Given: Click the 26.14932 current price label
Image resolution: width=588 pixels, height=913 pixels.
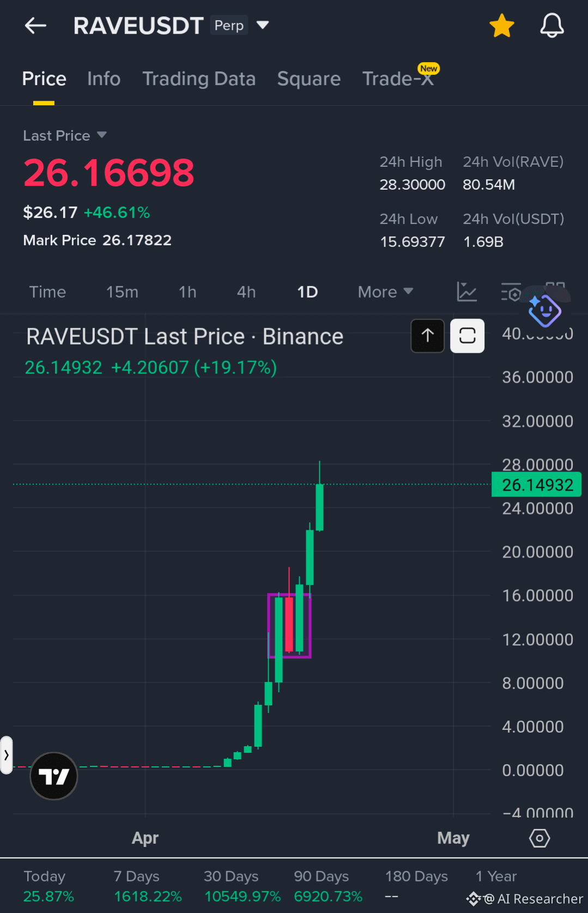Looking at the screenshot, I should pos(537,485).
